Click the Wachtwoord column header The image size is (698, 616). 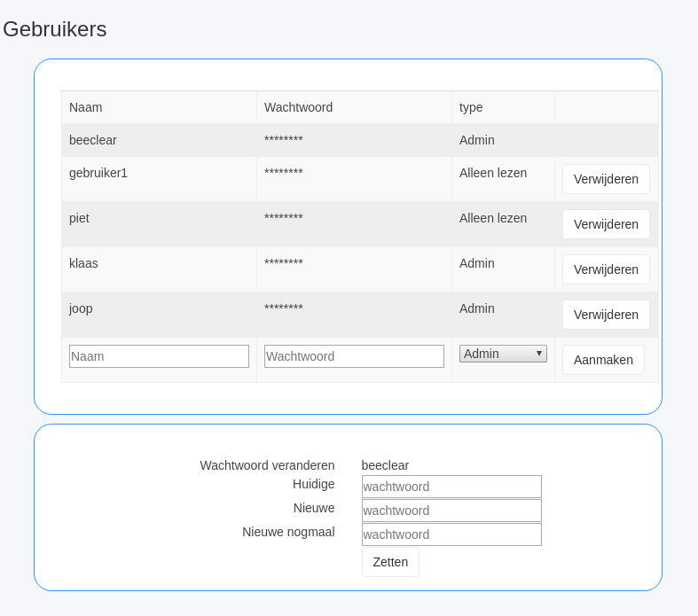(x=298, y=107)
